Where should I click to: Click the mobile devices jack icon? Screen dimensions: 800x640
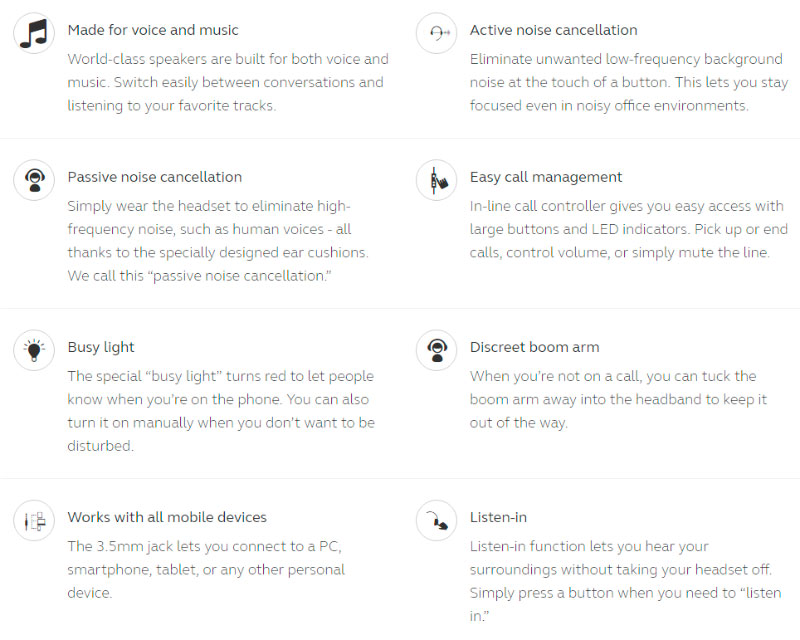click(x=34, y=521)
